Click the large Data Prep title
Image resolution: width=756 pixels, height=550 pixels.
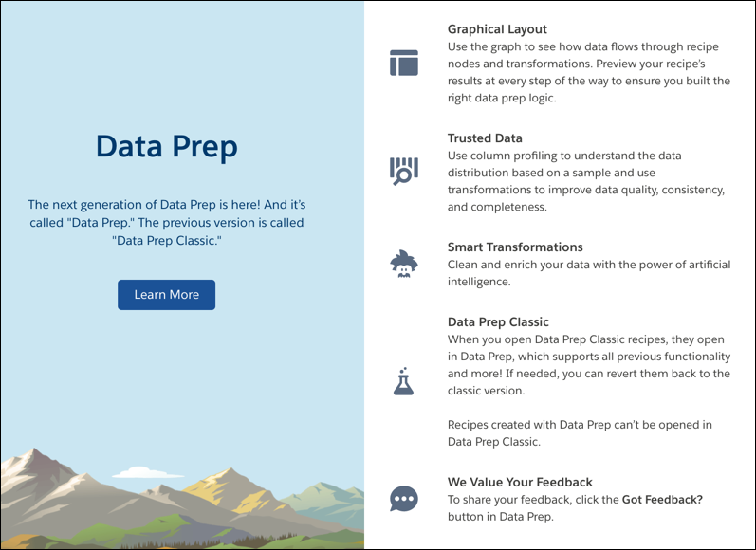[166, 146]
